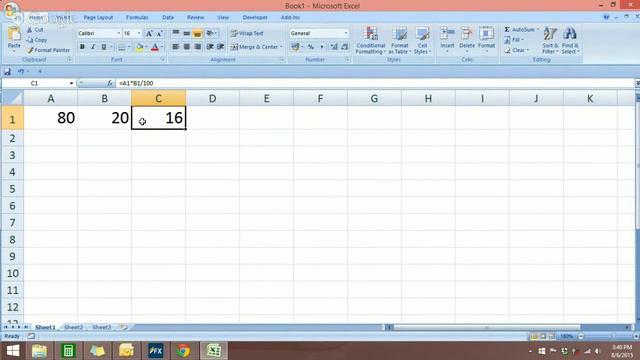Image resolution: width=640 pixels, height=360 pixels.
Task: Switch to Page Layout tab
Action: tap(98, 18)
